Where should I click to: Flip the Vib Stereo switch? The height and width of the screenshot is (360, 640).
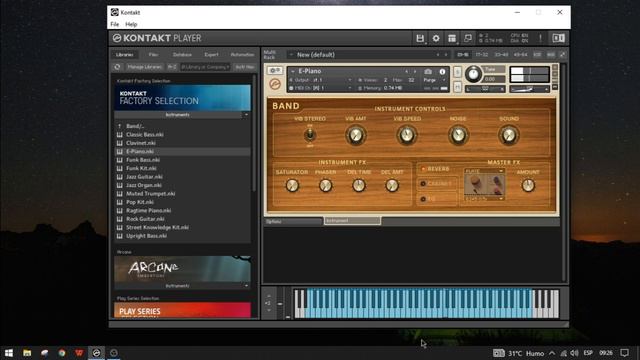(310, 134)
